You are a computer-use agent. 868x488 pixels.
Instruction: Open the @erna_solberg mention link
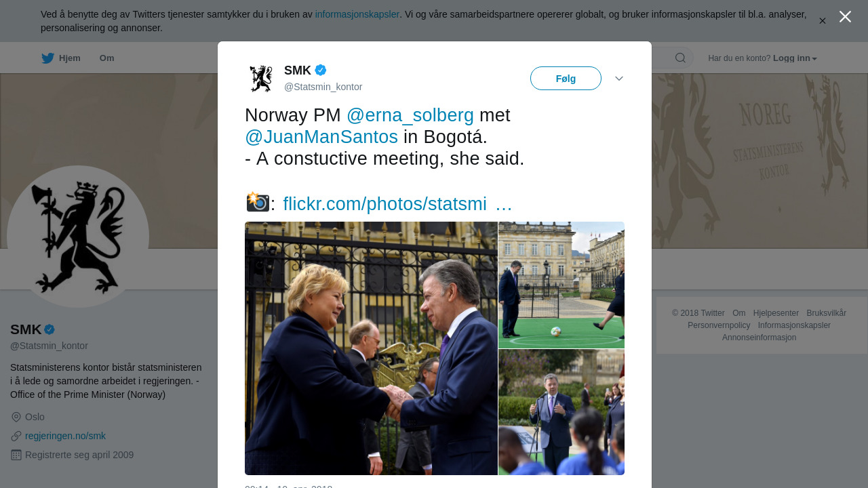pyautogui.click(x=410, y=115)
